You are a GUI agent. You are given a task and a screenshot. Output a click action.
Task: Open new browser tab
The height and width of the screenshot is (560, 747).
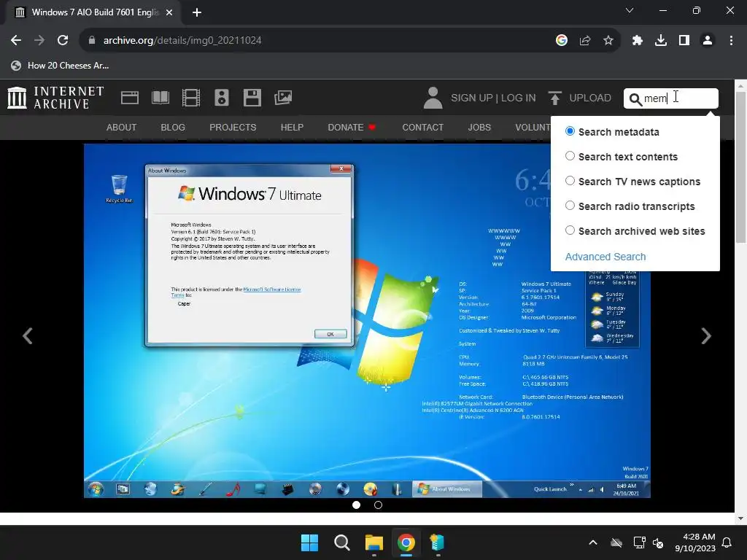pos(197,12)
